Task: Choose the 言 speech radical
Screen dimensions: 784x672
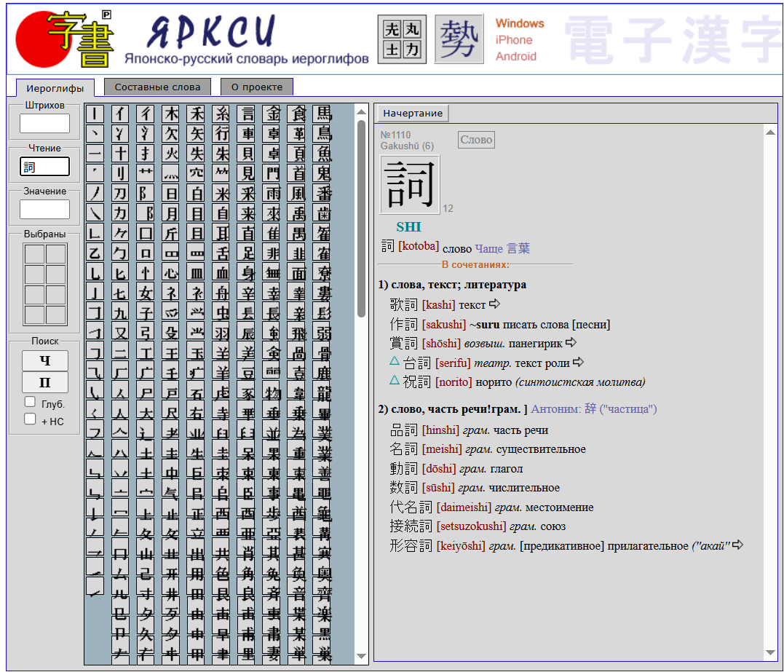Action: pyautogui.click(x=247, y=114)
